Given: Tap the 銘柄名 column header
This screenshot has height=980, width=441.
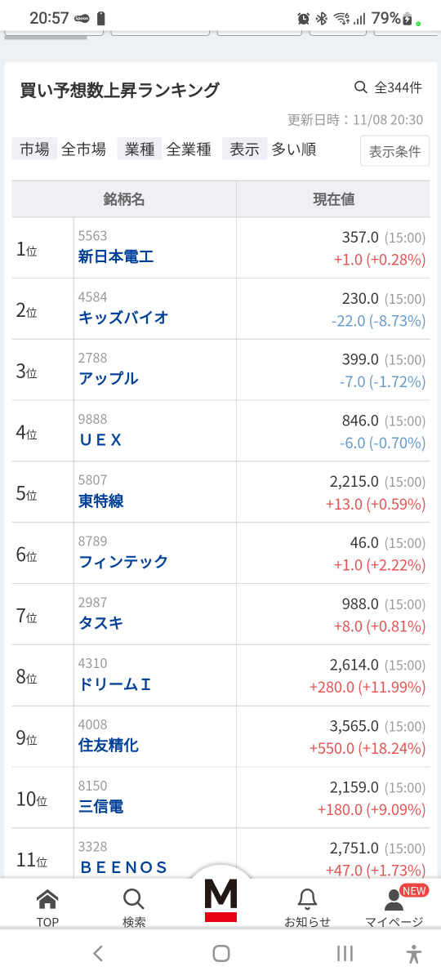Looking at the screenshot, I should (124, 199).
